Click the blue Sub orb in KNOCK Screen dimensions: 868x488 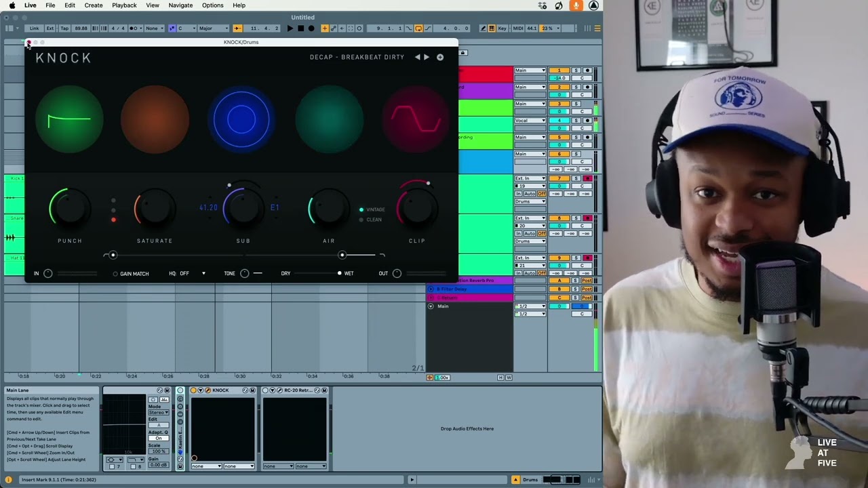pos(241,119)
